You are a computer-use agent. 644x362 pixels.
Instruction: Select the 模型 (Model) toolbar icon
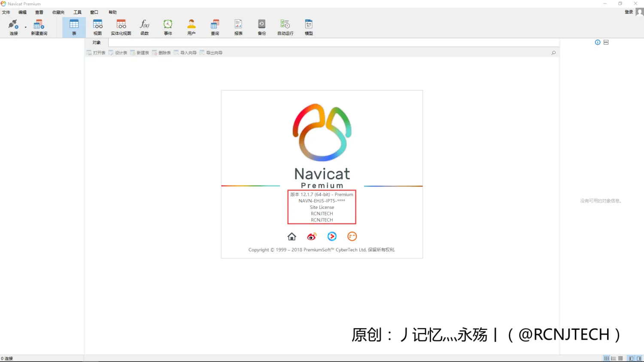309,27
